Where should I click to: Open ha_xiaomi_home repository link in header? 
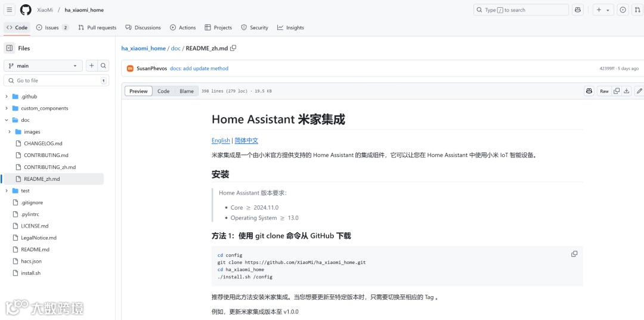(x=84, y=10)
